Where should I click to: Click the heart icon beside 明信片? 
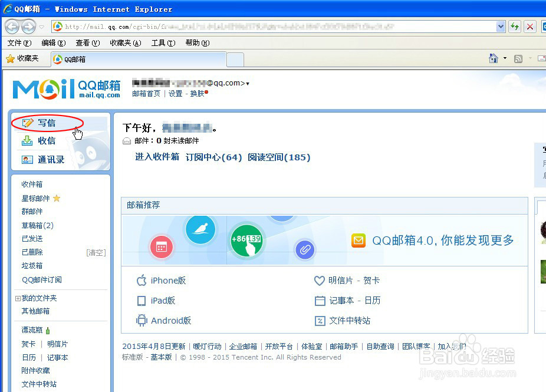[320, 281]
